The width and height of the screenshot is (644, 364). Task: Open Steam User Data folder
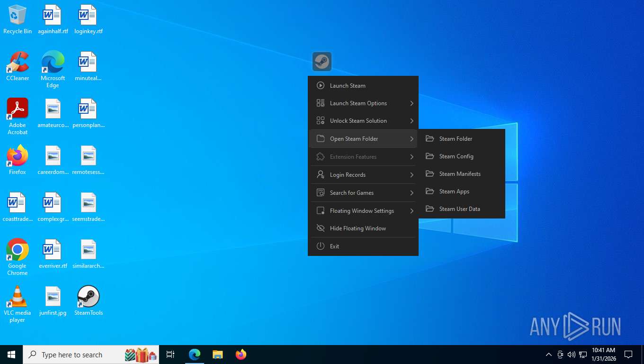pos(462,209)
